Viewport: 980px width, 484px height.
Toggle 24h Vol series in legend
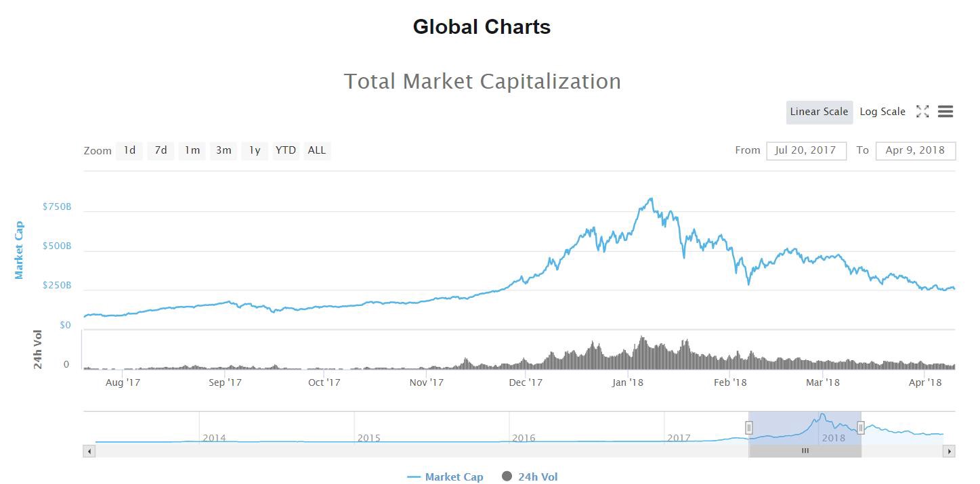[530, 477]
